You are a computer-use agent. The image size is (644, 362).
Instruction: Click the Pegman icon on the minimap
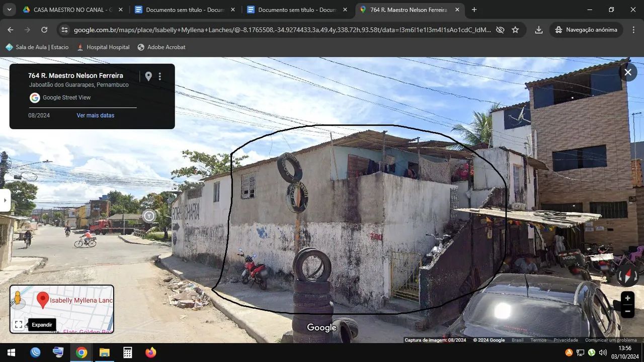click(x=18, y=298)
